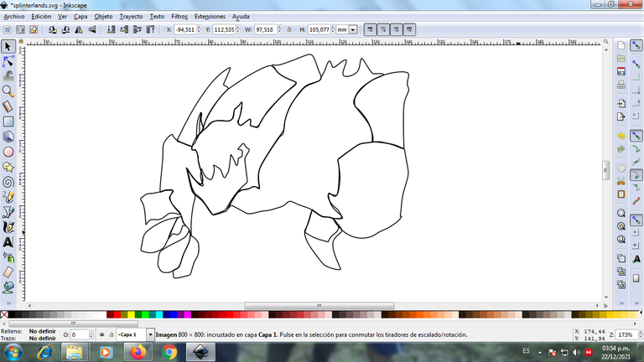The width and height of the screenshot is (644, 362).
Task: Open the Capa 1 layer dropdown
Action: point(150,335)
